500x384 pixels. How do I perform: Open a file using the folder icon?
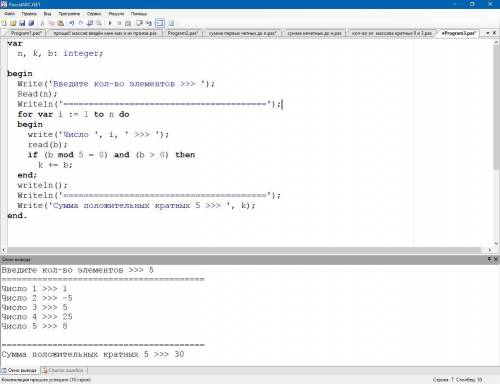click(13, 23)
